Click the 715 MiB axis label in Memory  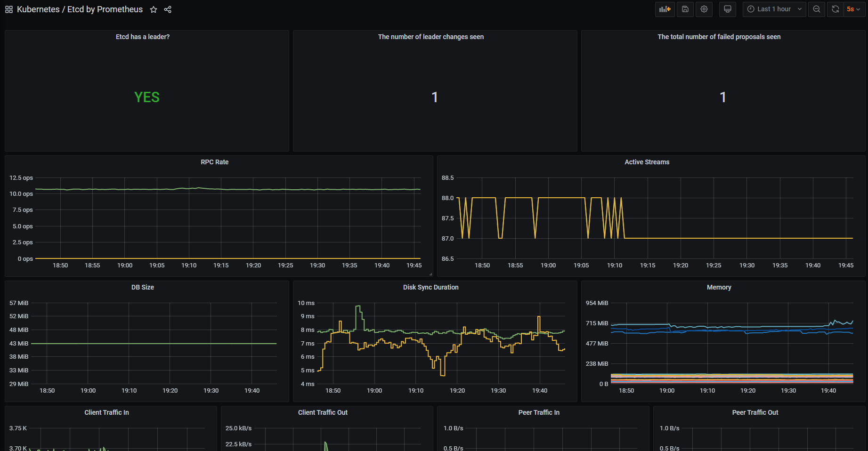(597, 323)
